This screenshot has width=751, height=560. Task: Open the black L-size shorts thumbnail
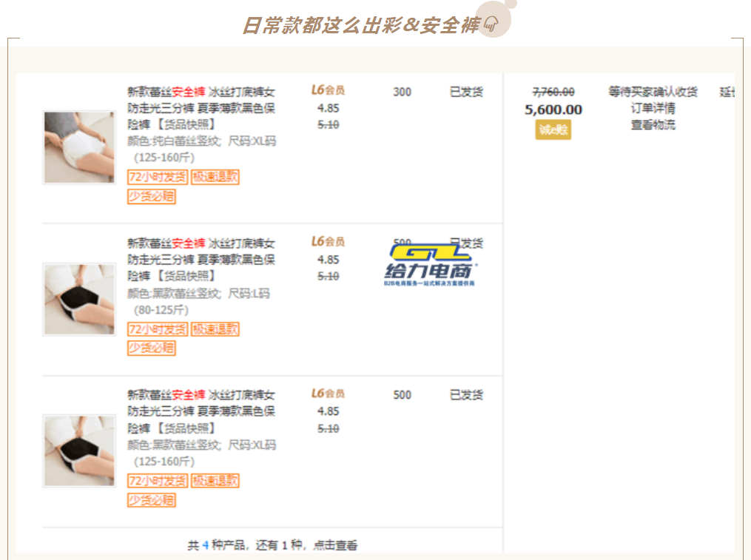[79, 299]
